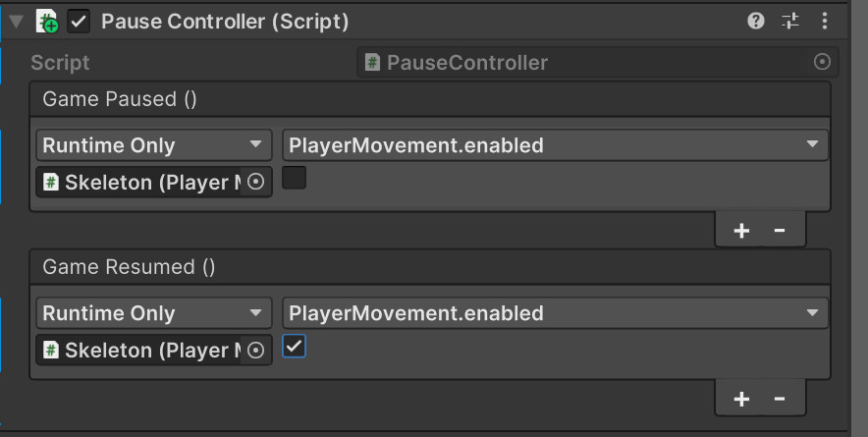Check the enabled value under Game Paused
This screenshot has width=868, height=437.
pos(294,179)
